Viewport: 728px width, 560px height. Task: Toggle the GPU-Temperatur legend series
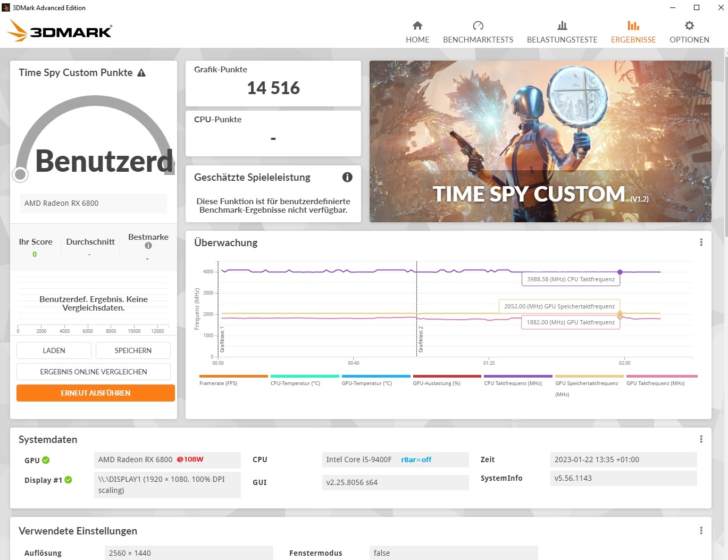[375, 380]
